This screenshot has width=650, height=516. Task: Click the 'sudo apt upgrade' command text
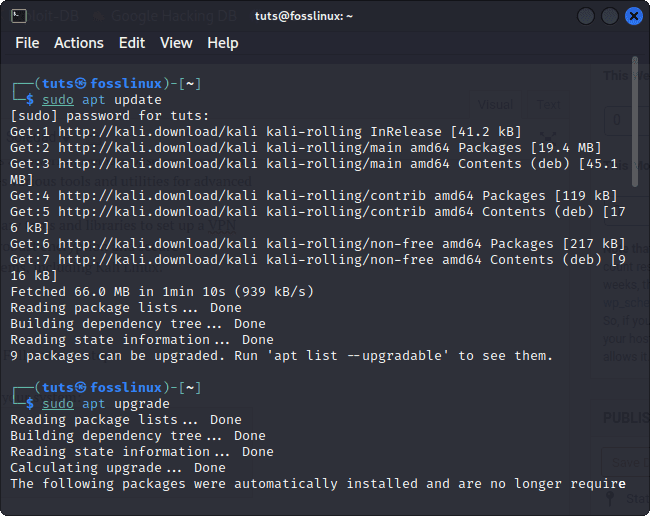[106, 404]
